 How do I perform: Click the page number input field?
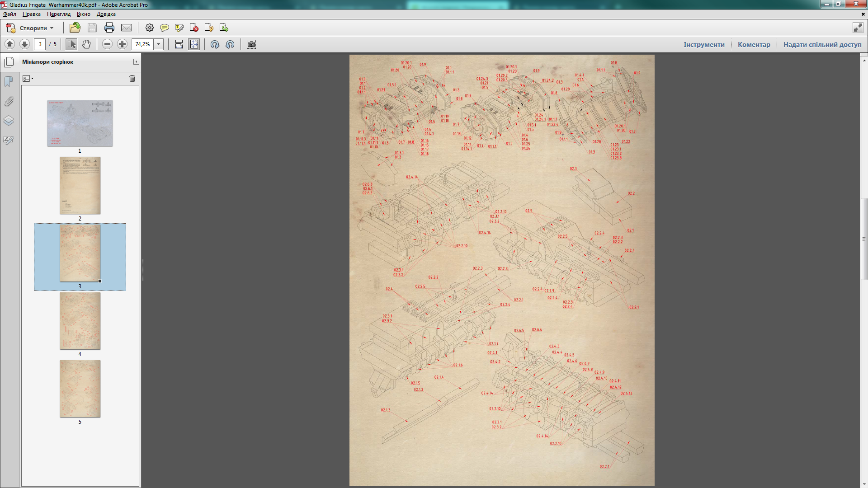40,44
